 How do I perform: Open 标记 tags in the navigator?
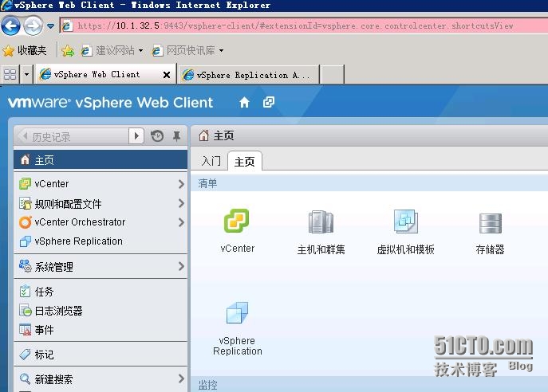[x=44, y=355]
